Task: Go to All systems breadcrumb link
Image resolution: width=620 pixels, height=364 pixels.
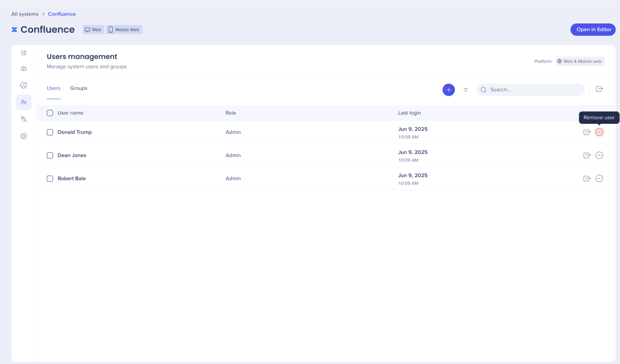Action: point(25,14)
